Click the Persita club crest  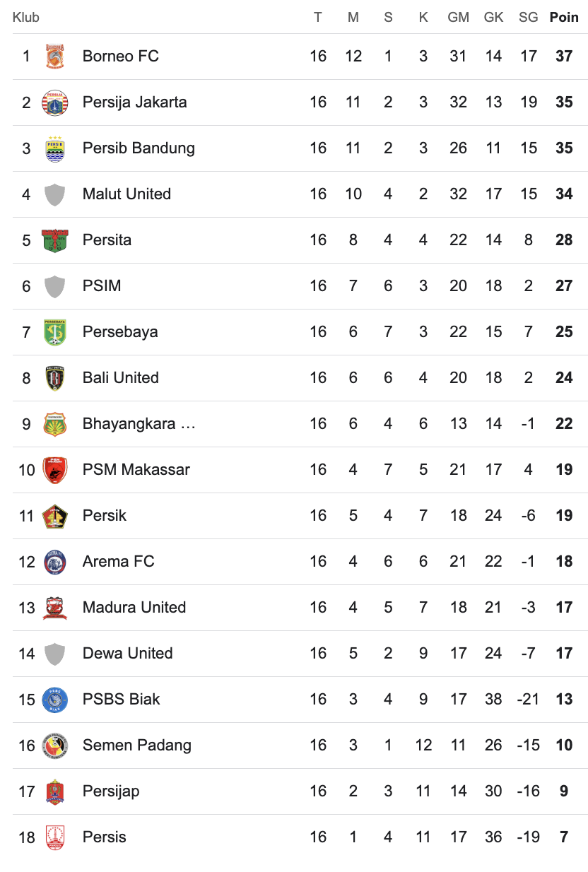[54, 240]
